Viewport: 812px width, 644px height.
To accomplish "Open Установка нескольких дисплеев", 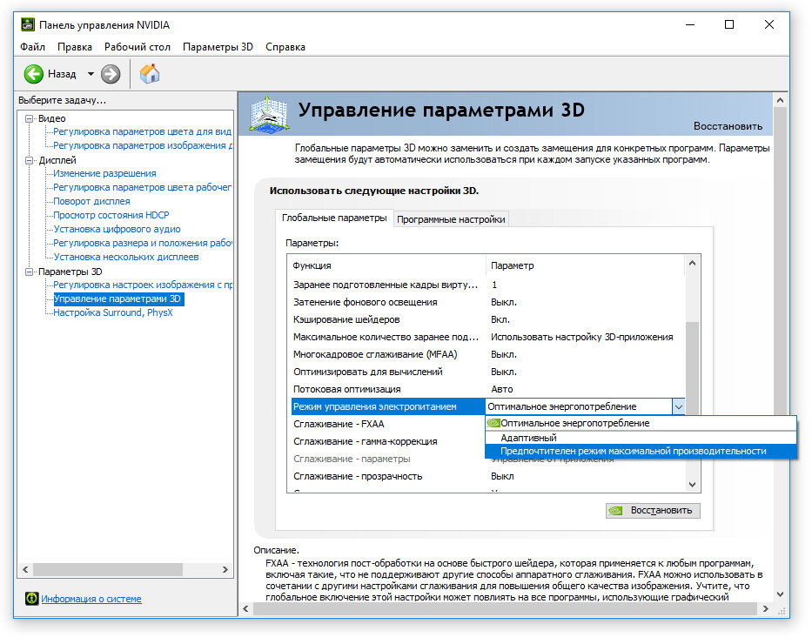I will 126,258.
